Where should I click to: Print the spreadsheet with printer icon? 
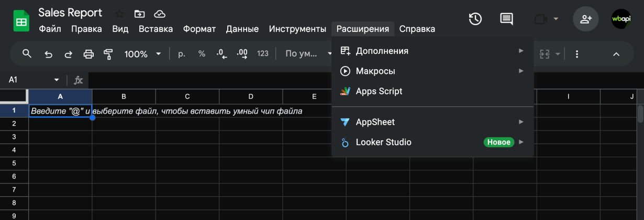click(88, 54)
